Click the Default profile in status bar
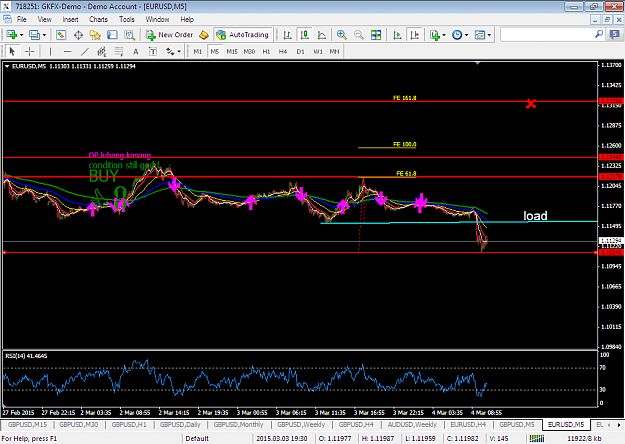Image resolution: width=625 pixels, height=444 pixels. (x=197, y=438)
